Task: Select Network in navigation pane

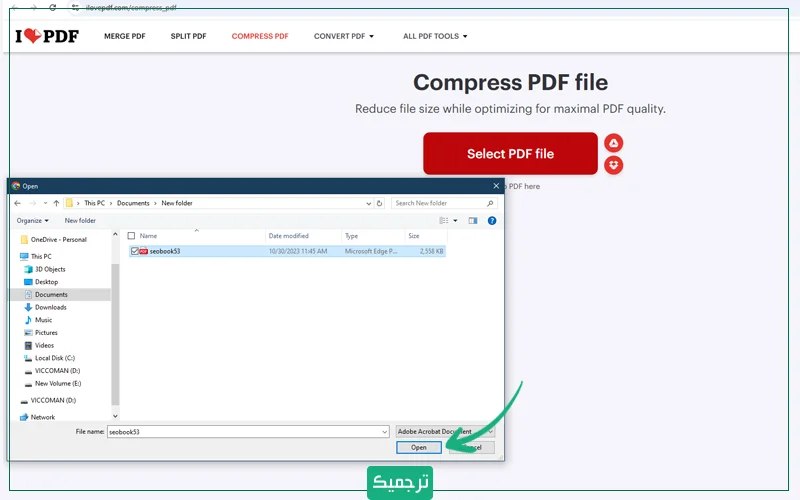Action: (x=37, y=417)
